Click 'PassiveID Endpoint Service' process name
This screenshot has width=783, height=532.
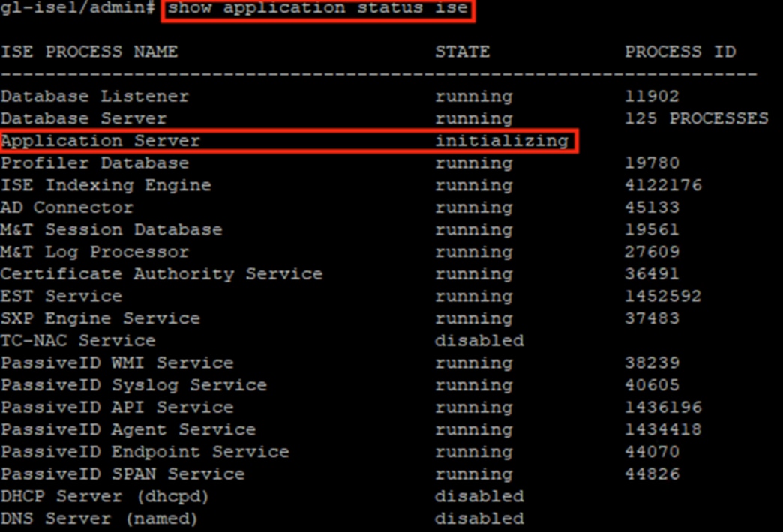click(x=145, y=452)
